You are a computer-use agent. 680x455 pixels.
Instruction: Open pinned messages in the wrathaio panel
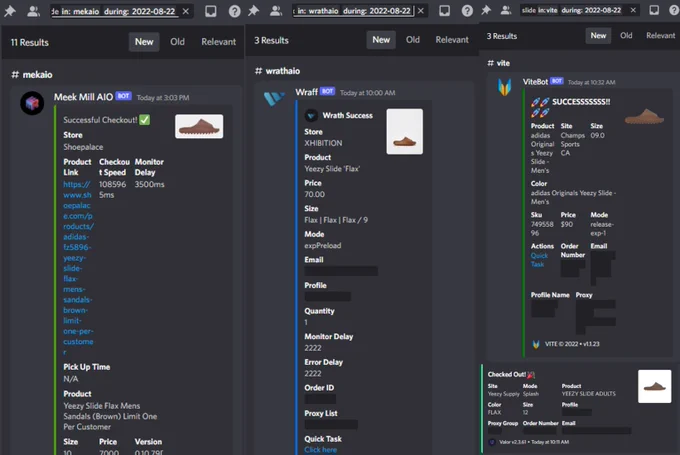tap(253, 10)
